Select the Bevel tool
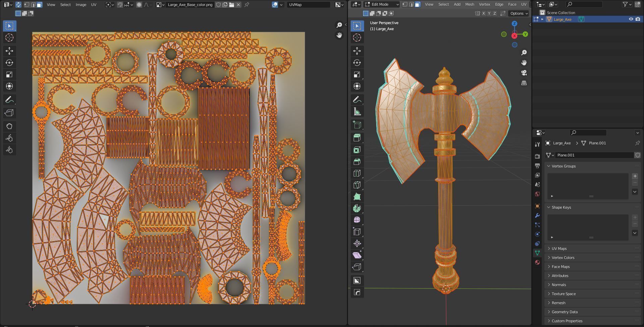 (357, 161)
